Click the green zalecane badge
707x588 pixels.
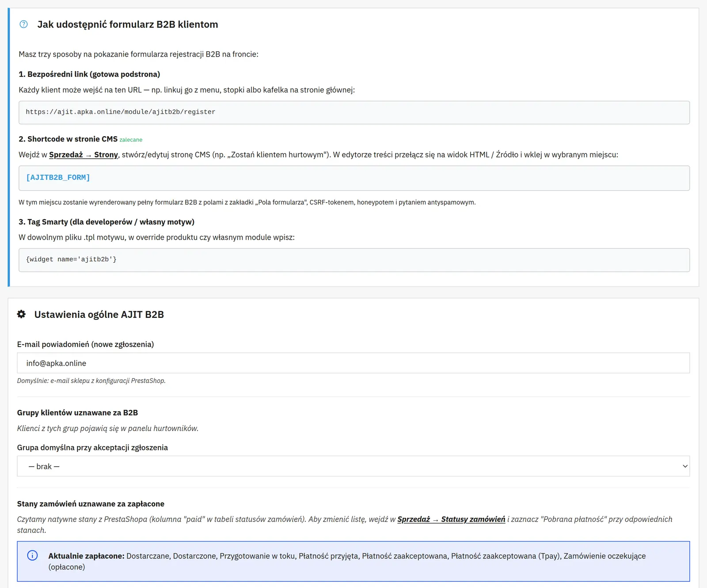click(131, 140)
